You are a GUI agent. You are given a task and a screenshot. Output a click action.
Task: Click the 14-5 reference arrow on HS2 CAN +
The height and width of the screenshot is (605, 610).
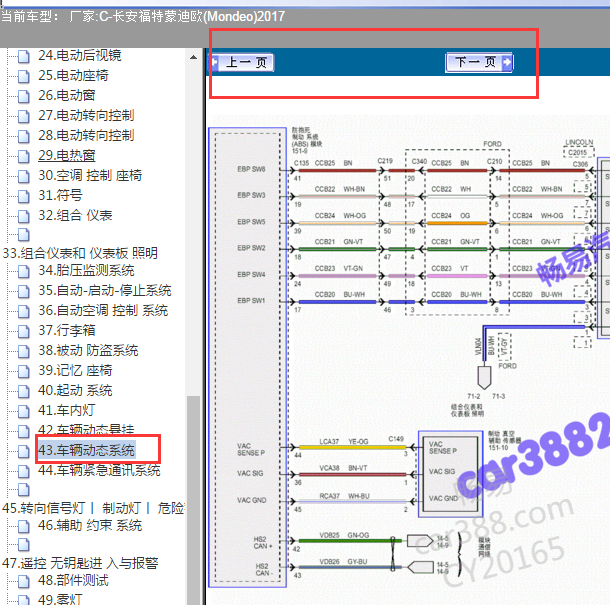pyautogui.click(x=420, y=540)
